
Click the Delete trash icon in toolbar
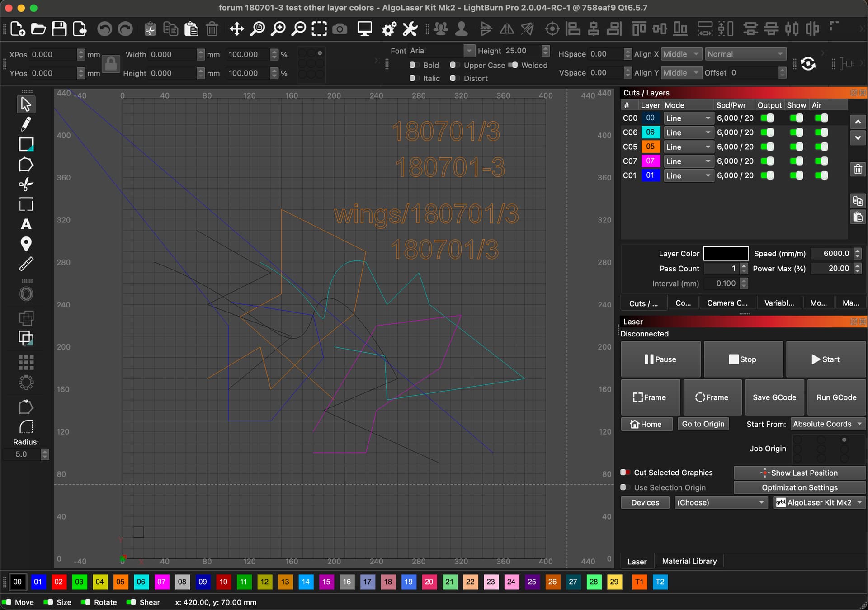pyautogui.click(x=212, y=29)
